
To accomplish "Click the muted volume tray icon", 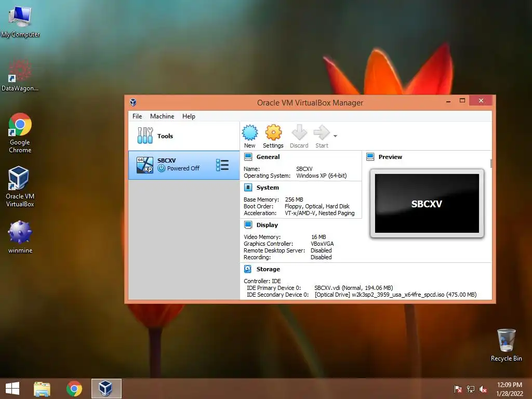I will point(483,389).
